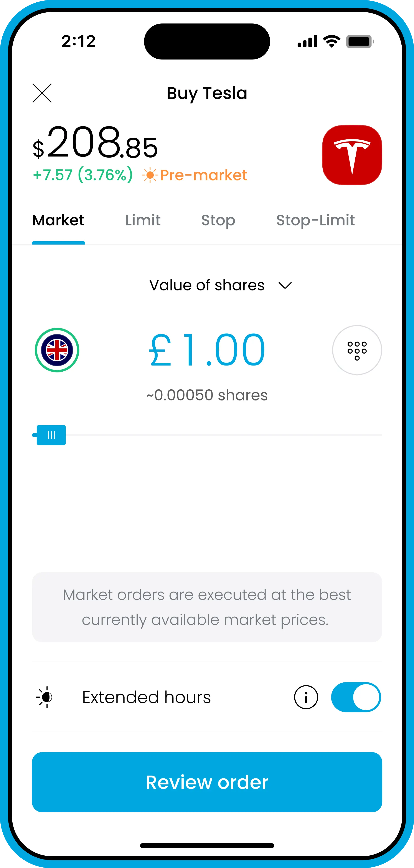Click the blue amount slider handle
Image resolution: width=414 pixels, height=868 pixels.
click(51, 435)
